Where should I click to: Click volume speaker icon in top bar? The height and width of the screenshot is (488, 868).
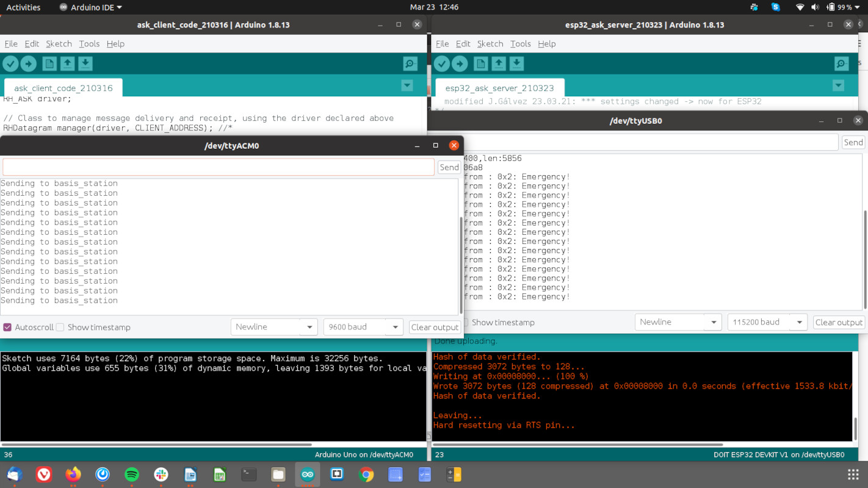click(x=815, y=7)
